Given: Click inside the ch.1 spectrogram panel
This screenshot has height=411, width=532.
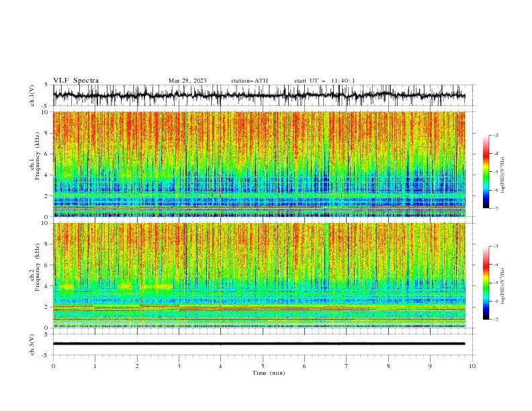Looking at the screenshot, I should point(259,164).
